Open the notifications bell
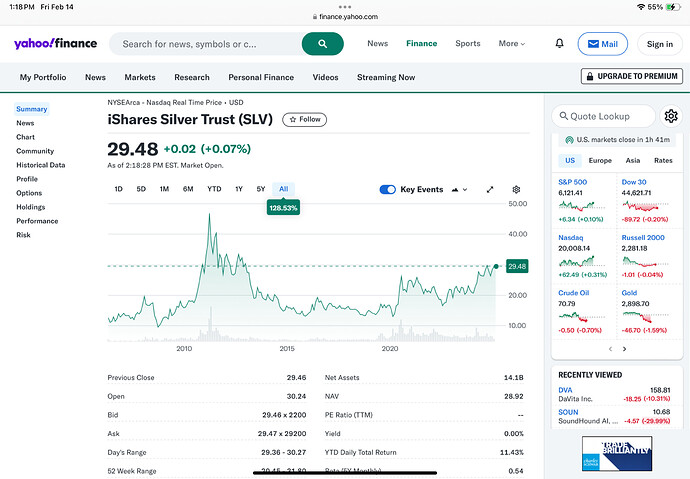This screenshot has width=690, height=479. (x=559, y=43)
